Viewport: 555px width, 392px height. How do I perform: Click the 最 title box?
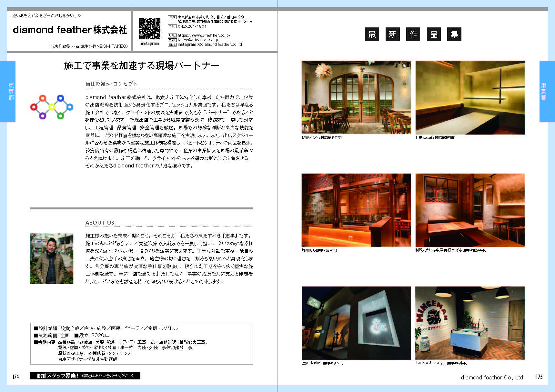point(372,34)
